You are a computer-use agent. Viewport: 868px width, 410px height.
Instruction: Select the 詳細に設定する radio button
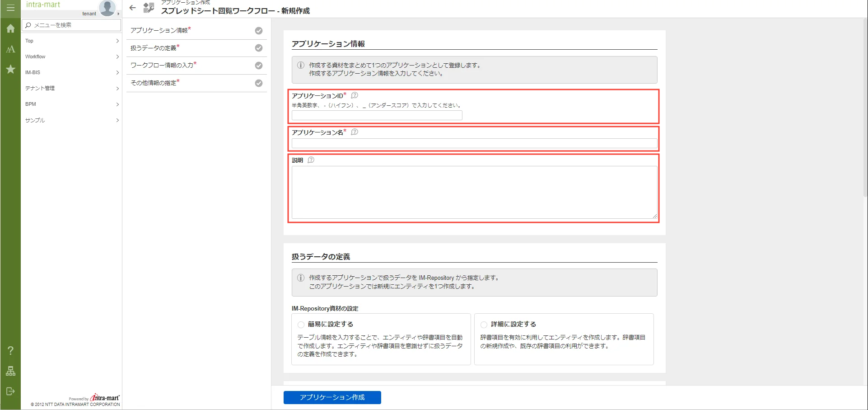click(483, 324)
